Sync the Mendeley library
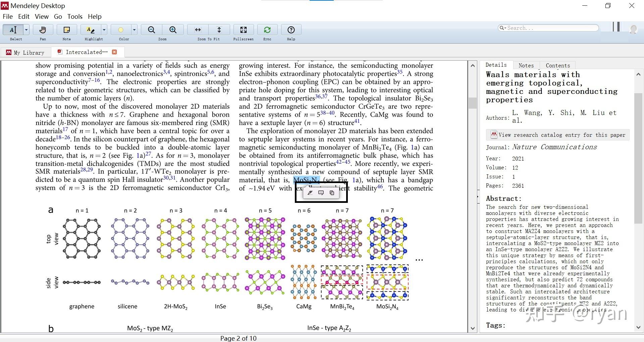644x342 pixels. click(267, 30)
